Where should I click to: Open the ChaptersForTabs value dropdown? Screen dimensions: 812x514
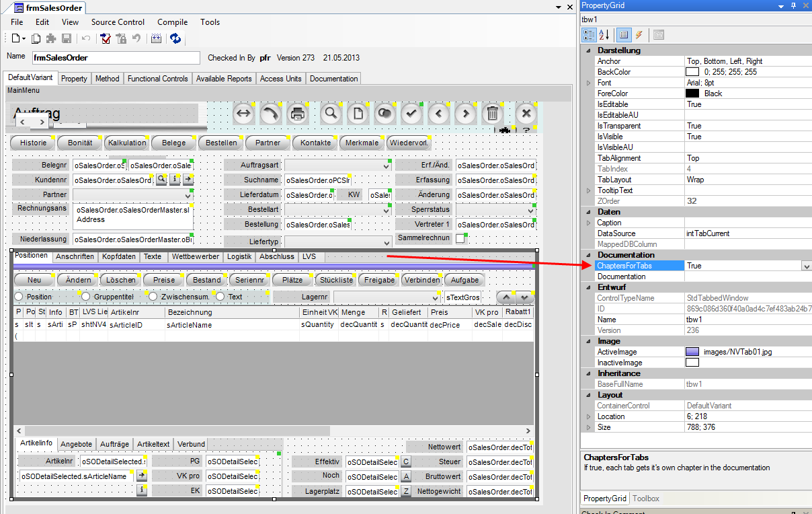click(x=806, y=266)
